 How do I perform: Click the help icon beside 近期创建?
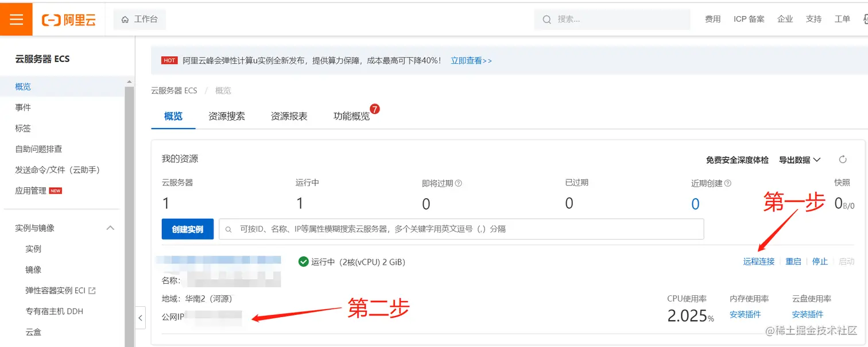pos(728,184)
